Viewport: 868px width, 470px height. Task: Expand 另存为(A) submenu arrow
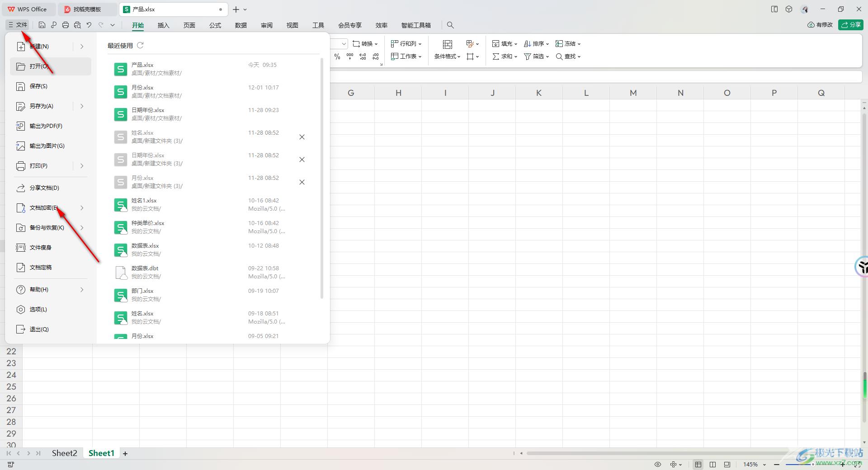coord(82,106)
